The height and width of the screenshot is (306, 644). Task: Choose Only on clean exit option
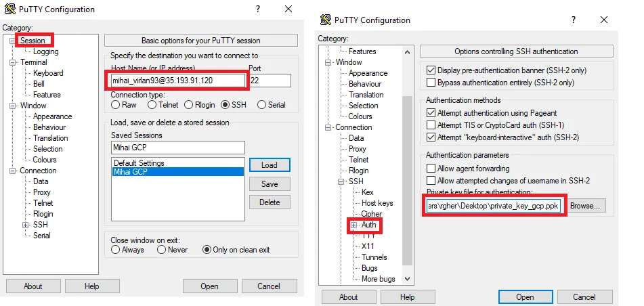tap(207, 249)
